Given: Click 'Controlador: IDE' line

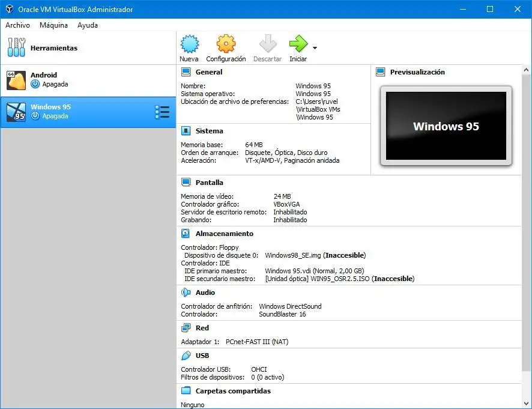Looking at the screenshot, I should pyautogui.click(x=205, y=263).
